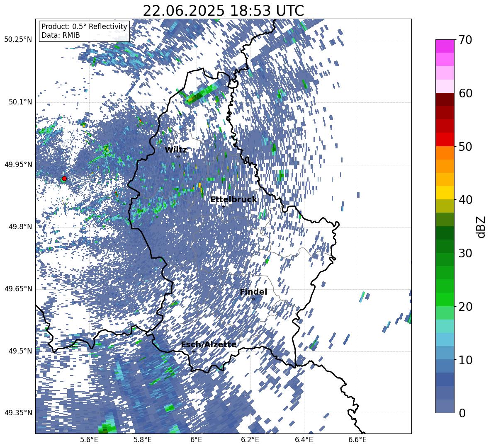Click the 6.2°E longitude label

250,440
